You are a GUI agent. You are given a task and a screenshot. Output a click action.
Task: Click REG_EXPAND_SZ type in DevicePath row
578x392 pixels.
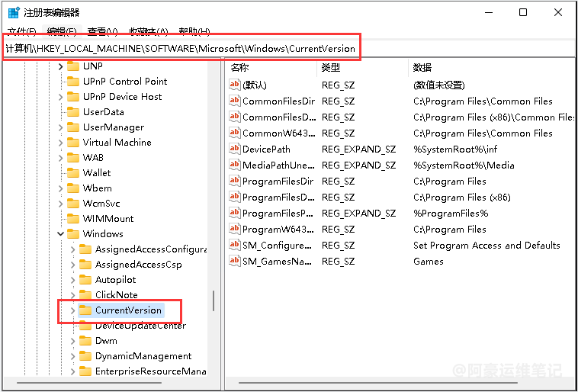tap(358, 149)
